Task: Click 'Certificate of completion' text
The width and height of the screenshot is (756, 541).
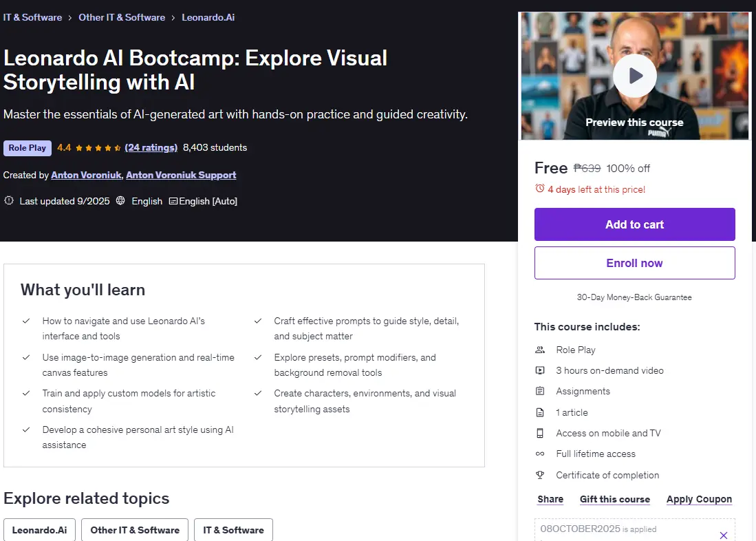Action: [x=607, y=476]
